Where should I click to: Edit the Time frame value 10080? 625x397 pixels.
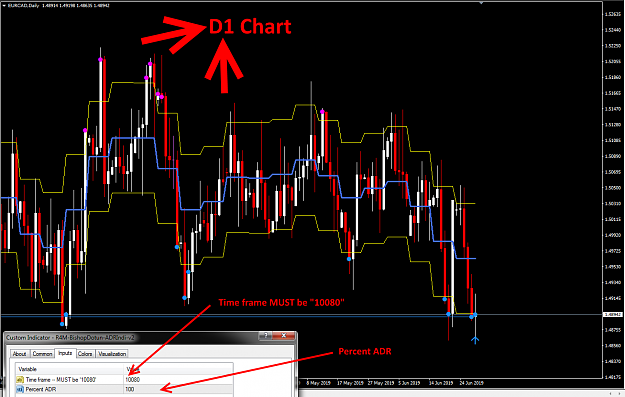pos(179,379)
